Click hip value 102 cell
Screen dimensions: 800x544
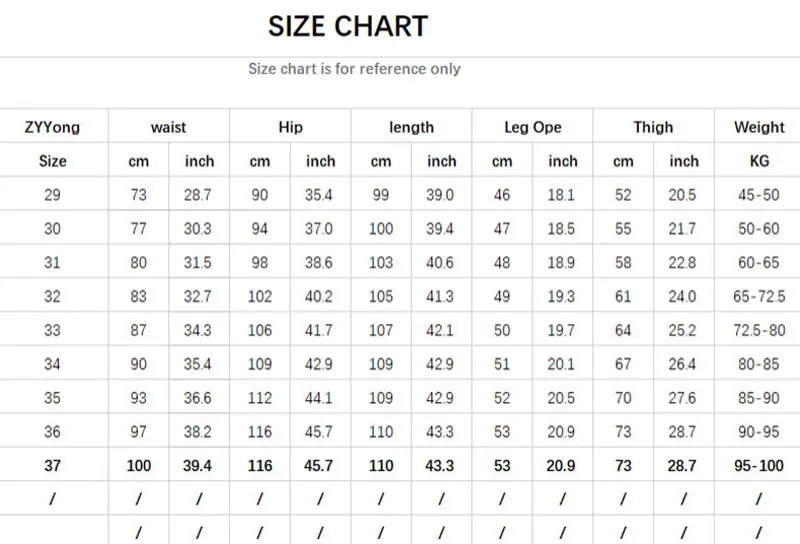[260, 296]
